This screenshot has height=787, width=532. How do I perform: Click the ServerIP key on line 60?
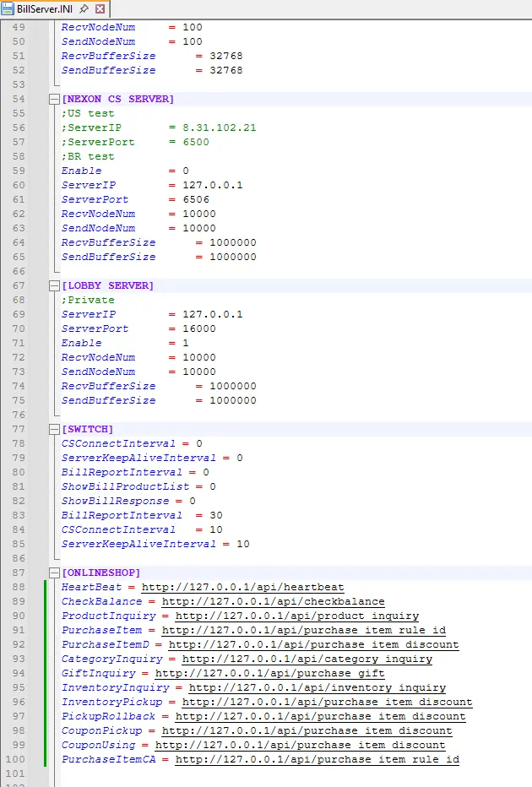pyautogui.click(x=89, y=185)
